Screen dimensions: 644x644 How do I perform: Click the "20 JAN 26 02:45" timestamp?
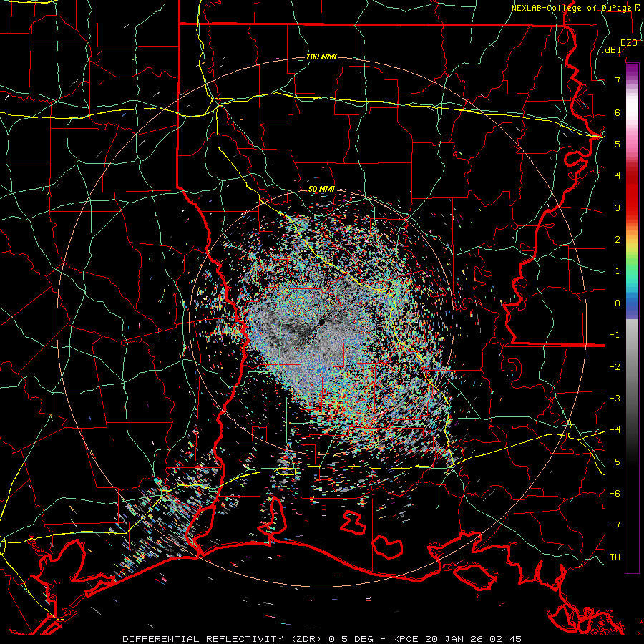(472, 639)
